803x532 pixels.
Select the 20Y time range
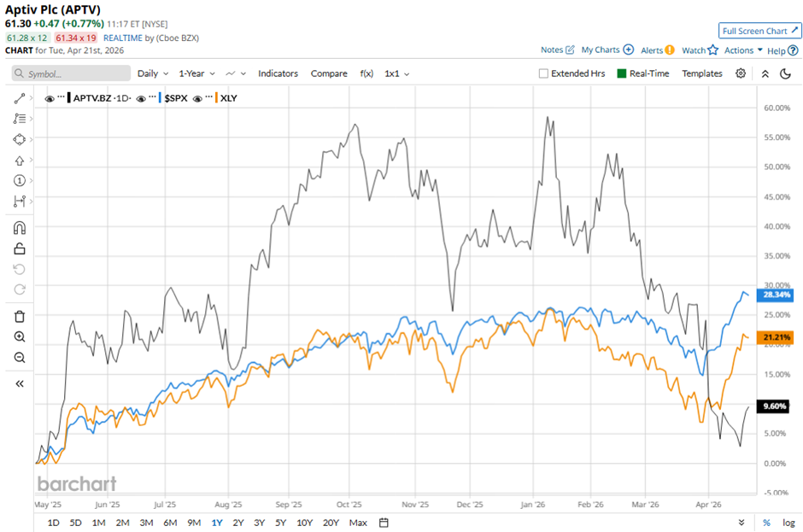click(x=331, y=523)
